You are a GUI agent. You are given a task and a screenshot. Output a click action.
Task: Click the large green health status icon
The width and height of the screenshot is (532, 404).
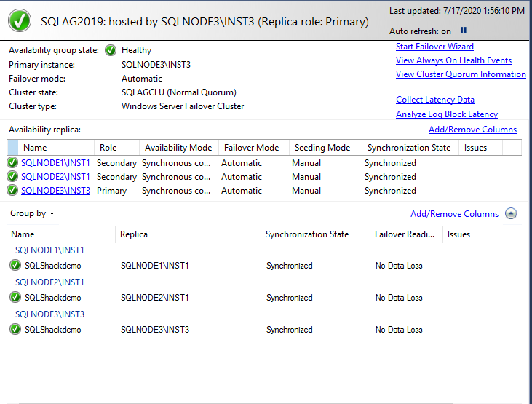tap(20, 21)
